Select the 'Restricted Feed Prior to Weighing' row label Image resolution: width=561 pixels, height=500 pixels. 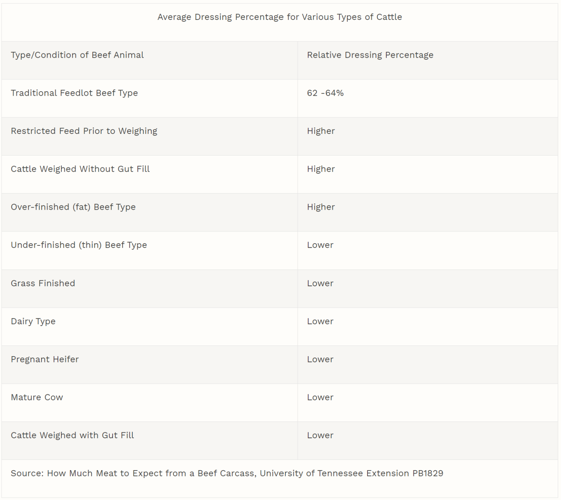[84, 131]
